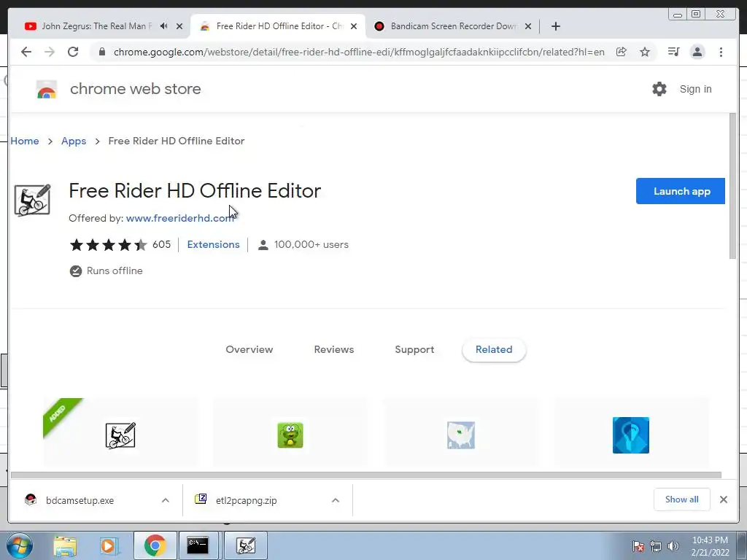Click the Chrome Web Store logo

46,89
